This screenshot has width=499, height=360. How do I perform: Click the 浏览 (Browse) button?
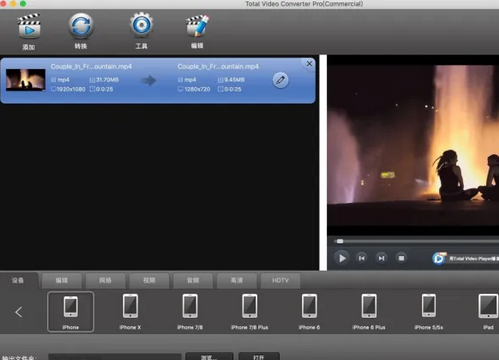tap(209, 356)
